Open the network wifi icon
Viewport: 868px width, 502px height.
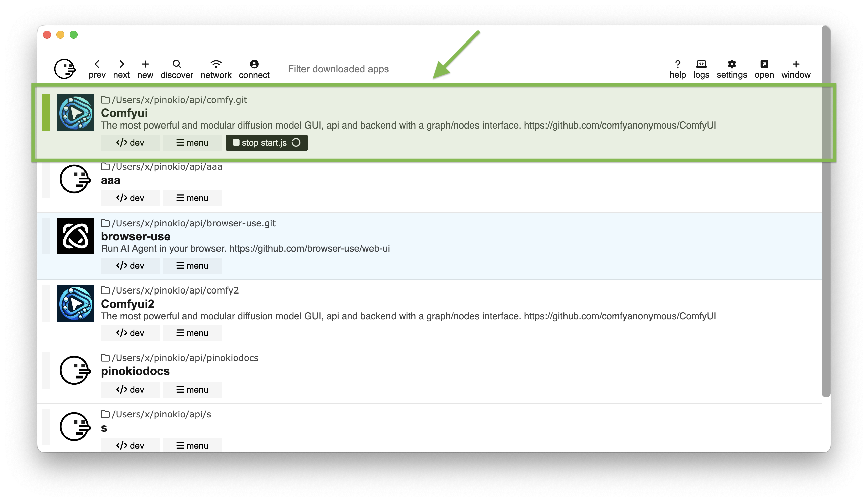coord(216,69)
